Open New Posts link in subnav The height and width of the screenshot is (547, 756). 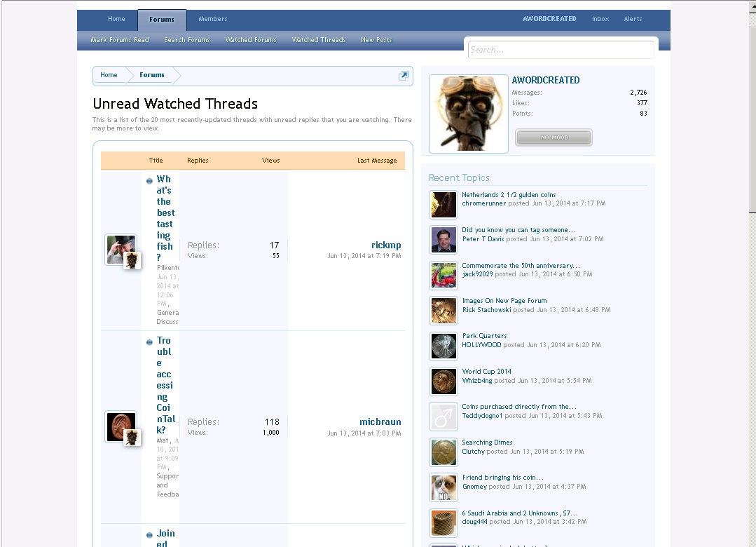coord(376,40)
